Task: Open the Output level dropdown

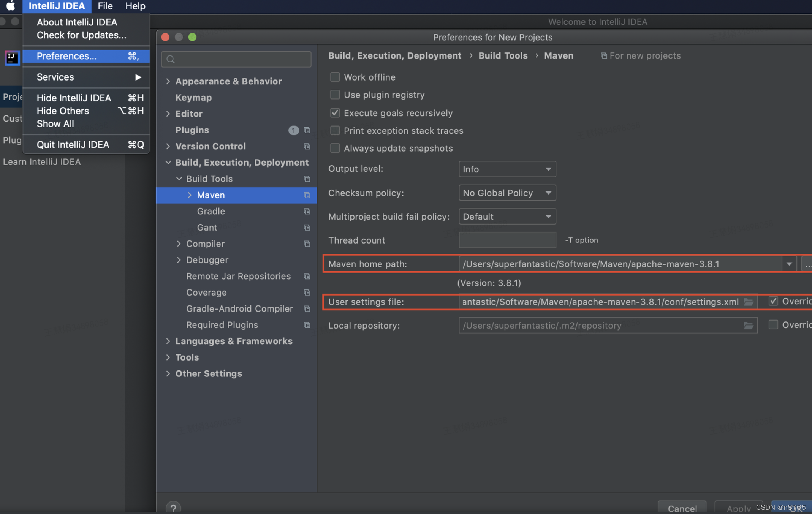Action: [x=507, y=169]
